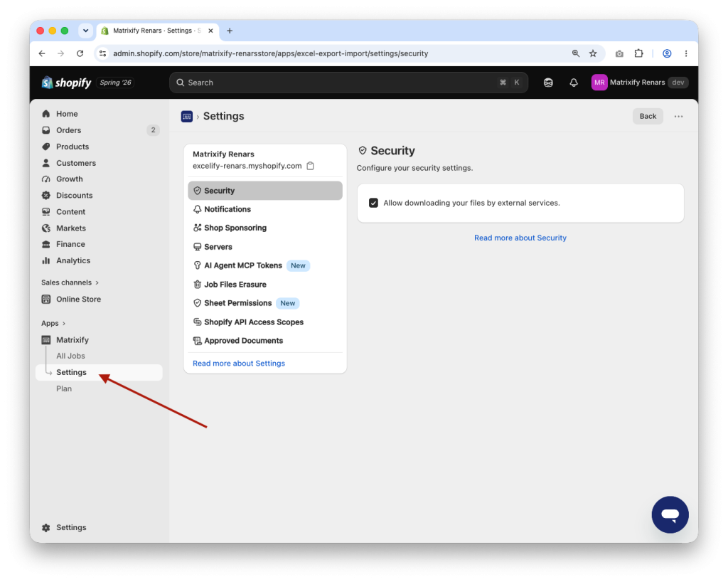
Task: Open Online Store sales channel
Action: pyautogui.click(x=99, y=299)
